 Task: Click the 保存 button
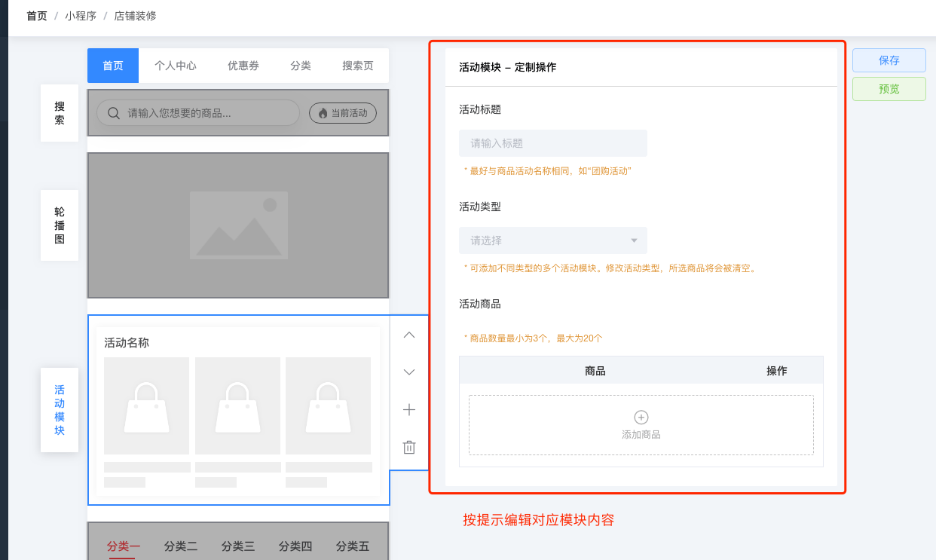pyautogui.click(x=889, y=60)
